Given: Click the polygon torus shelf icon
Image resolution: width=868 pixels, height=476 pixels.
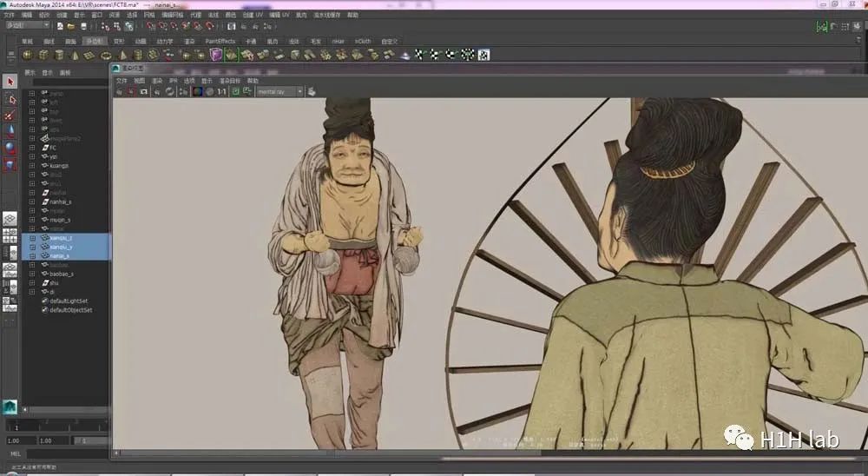Looking at the screenshot, I should click(x=107, y=55).
